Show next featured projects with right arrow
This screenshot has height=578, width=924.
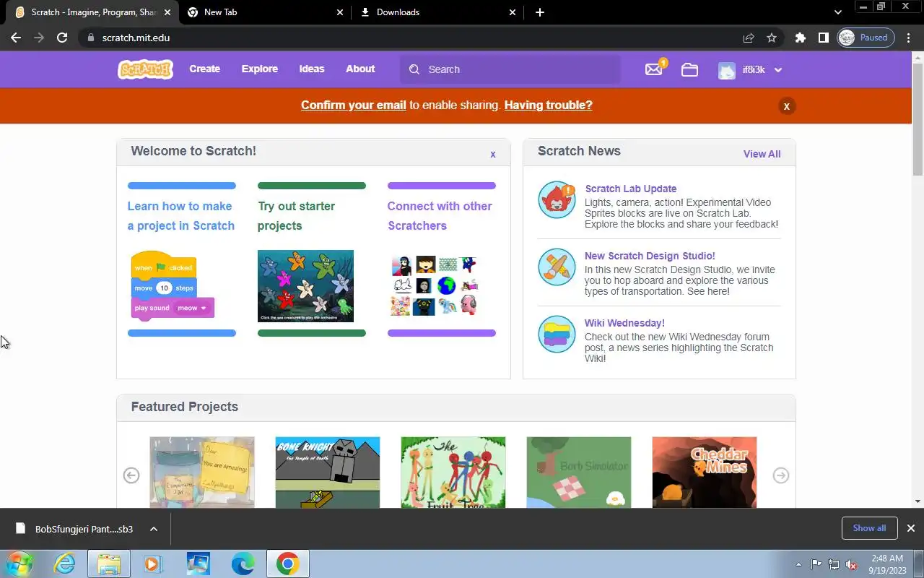click(781, 475)
